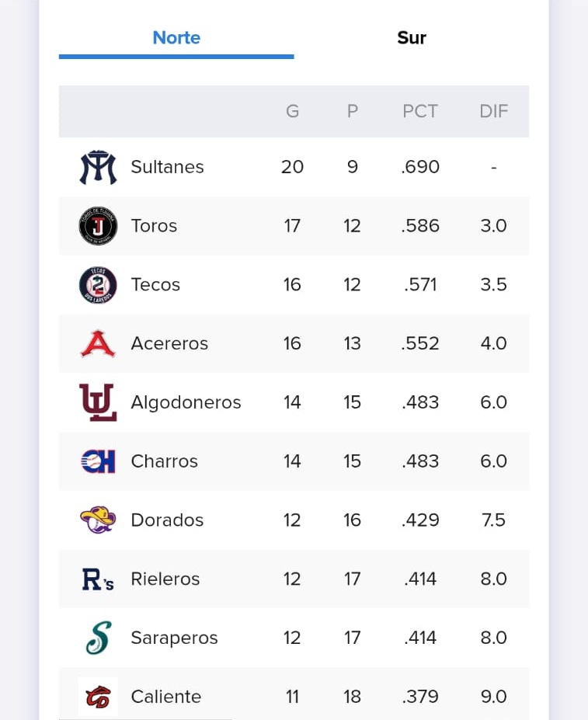Select the Toros de Tijuana logo
588x720 pixels.
coord(98,226)
